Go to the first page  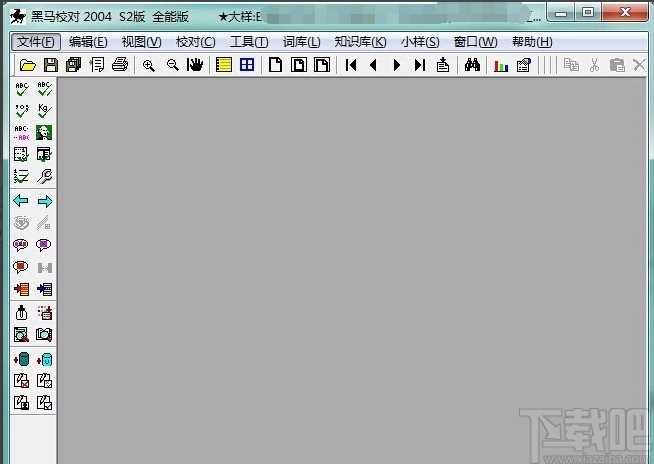[x=352, y=65]
